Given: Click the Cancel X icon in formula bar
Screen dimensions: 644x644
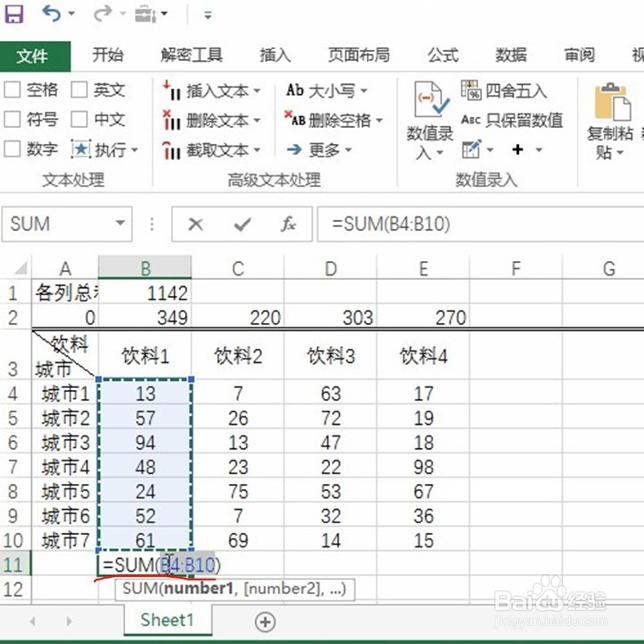Looking at the screenshot, I should pos(196,225).
